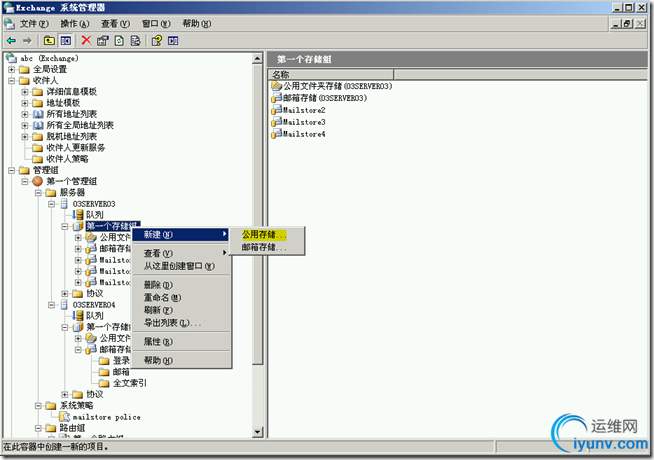Click the 队列 icon under 03SERVER04
The image size is (654, 460).
pos(78,316)
